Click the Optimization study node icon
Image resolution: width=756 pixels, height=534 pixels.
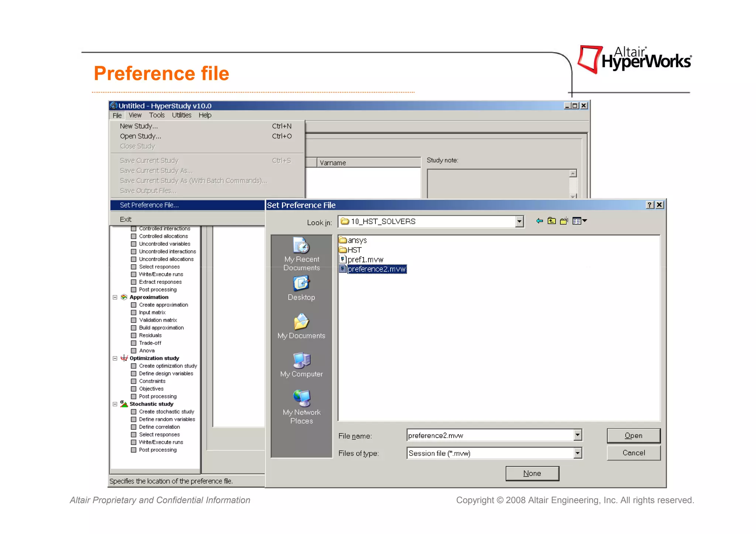tap(124, 358)
